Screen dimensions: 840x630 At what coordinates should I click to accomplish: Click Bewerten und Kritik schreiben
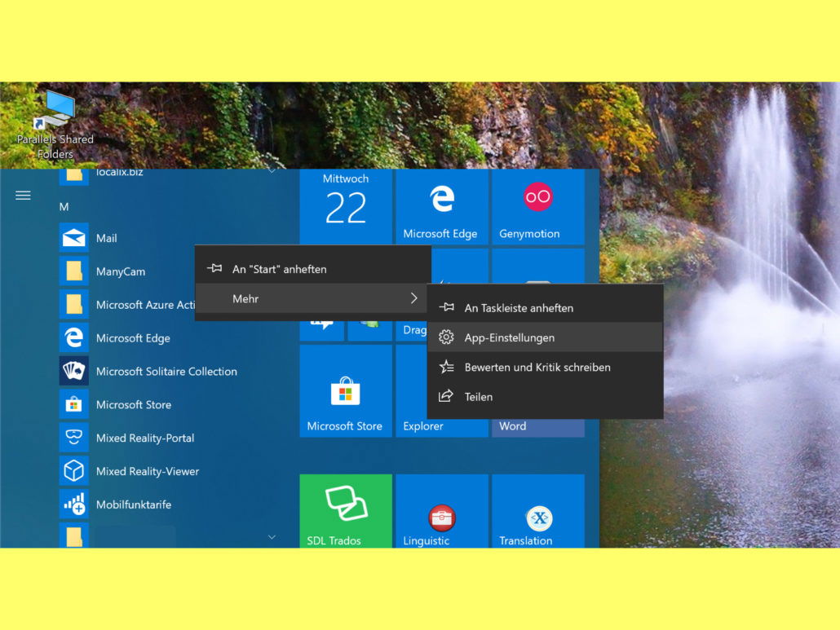tap(544, 368)
